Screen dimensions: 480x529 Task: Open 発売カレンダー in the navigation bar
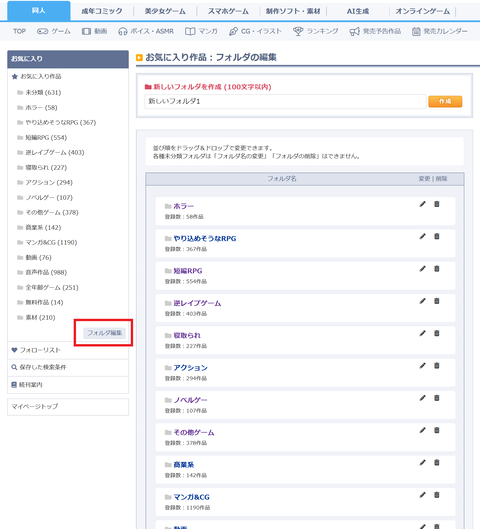440,31
